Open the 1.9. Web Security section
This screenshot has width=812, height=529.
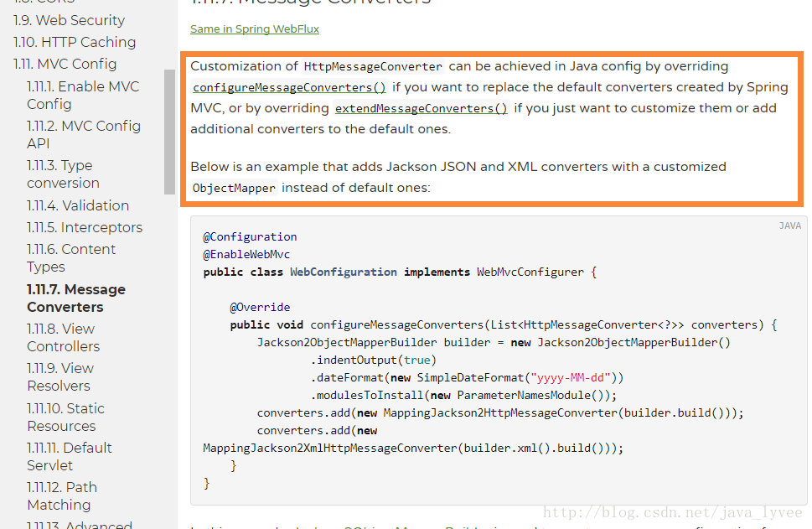click(x=69, y=20)
